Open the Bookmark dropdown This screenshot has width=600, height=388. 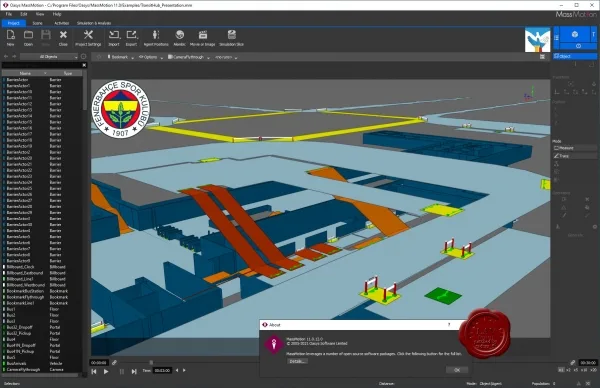121,57
